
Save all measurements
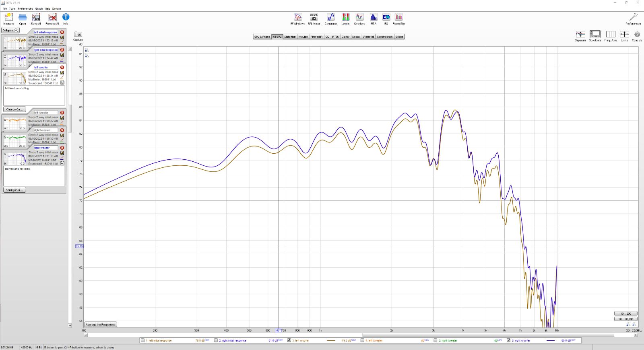(36, 19)
